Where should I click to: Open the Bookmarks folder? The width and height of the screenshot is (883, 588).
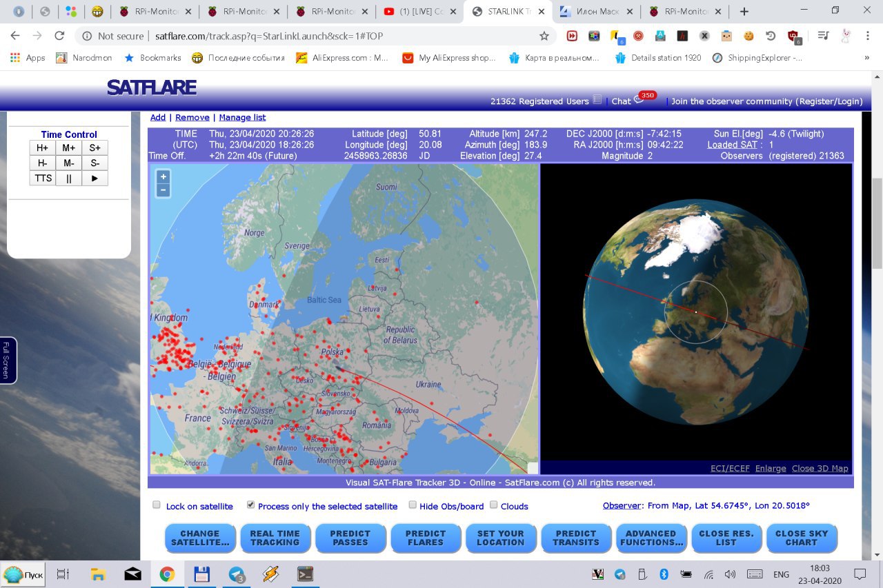point(152,58)
